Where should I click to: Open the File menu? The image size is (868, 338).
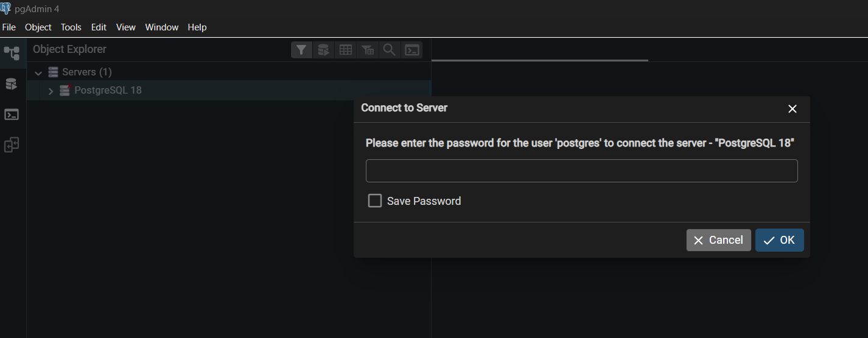pyautogui.click(x=9, y=27)
